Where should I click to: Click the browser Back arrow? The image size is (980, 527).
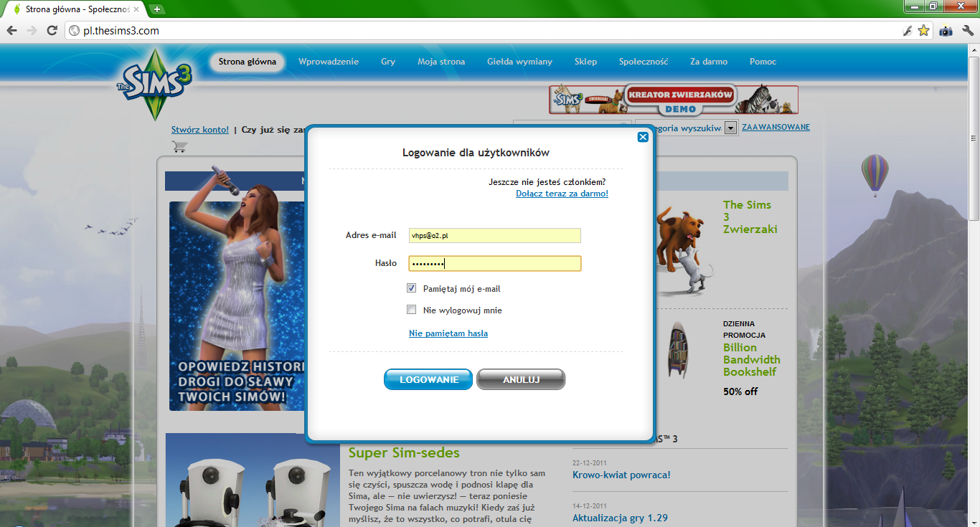pyautogui.click(x=11, y=31)
